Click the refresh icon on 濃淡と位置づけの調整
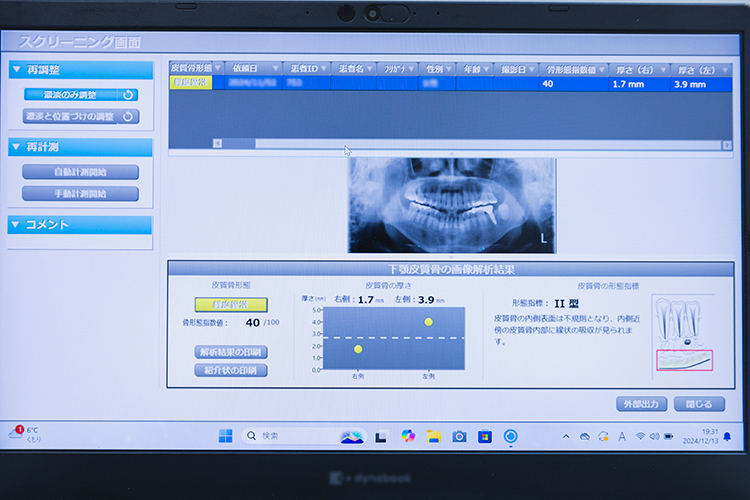 click(x=127, y=117)
